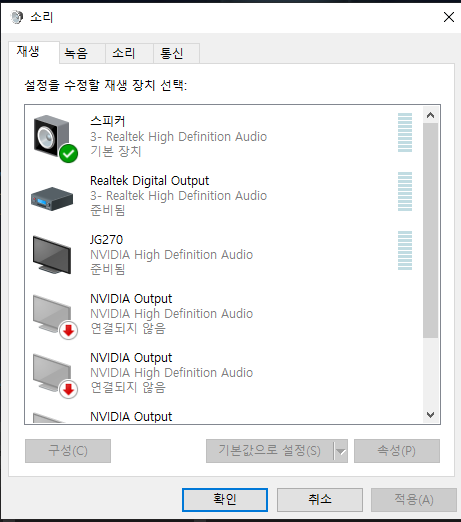Click the 확인 button
This screenshot has height=522, width=461.
coord(225,500)
